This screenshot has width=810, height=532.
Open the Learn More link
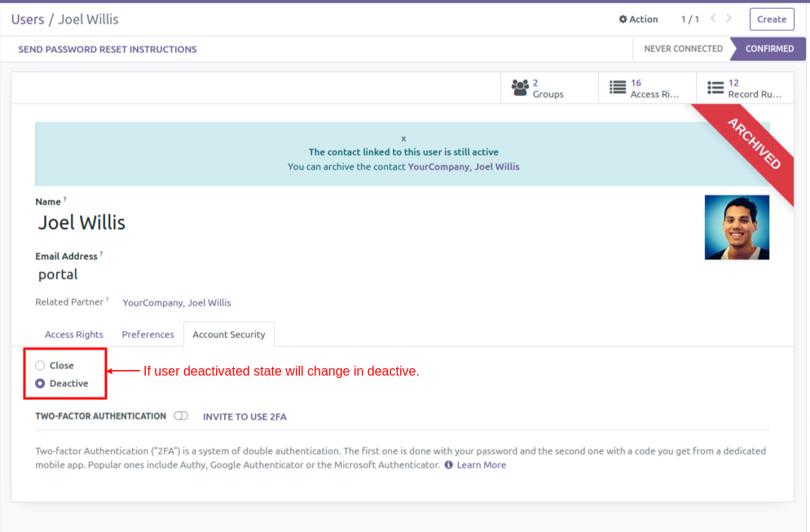click(482, 465)
